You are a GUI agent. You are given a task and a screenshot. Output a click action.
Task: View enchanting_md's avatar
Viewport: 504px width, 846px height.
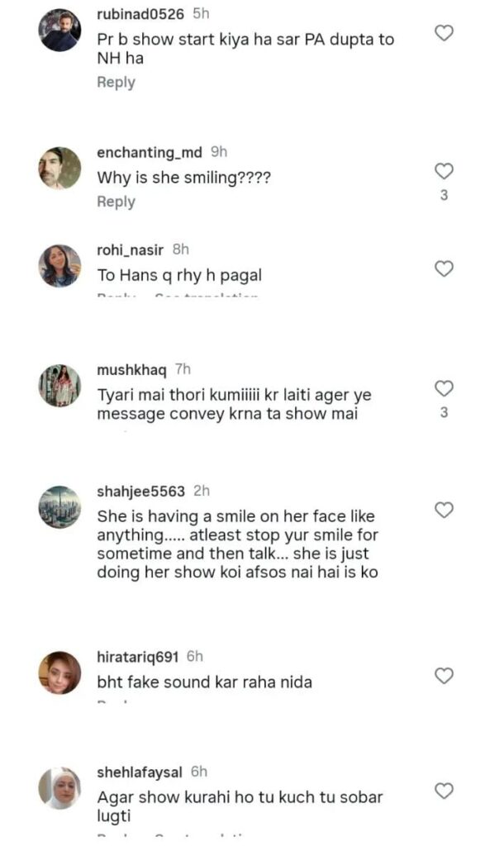point(60,169)
